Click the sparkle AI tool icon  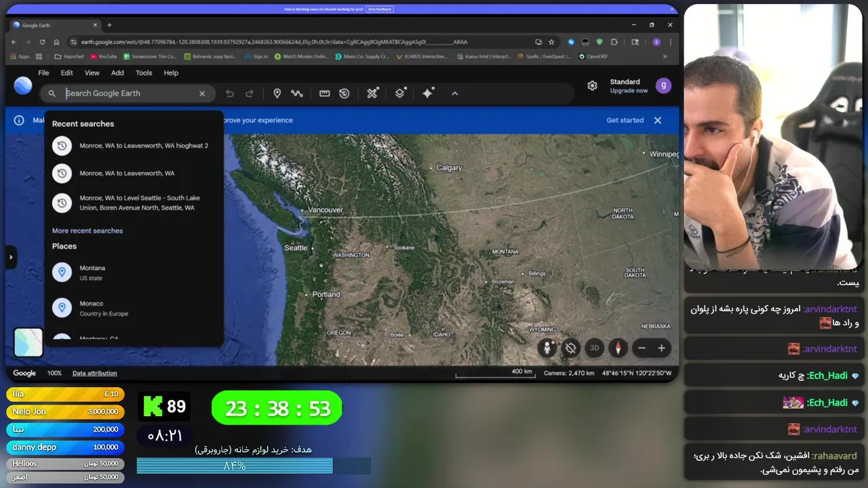click(428, 93)
